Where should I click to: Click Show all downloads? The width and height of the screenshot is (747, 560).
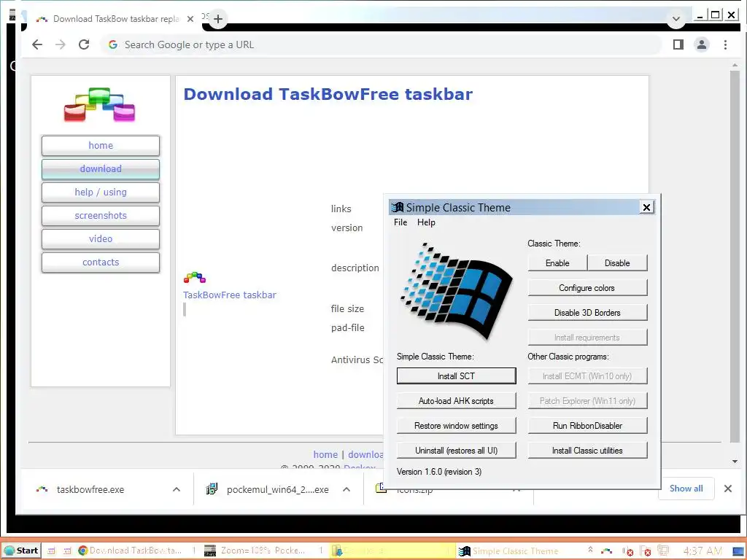[686, 489]
